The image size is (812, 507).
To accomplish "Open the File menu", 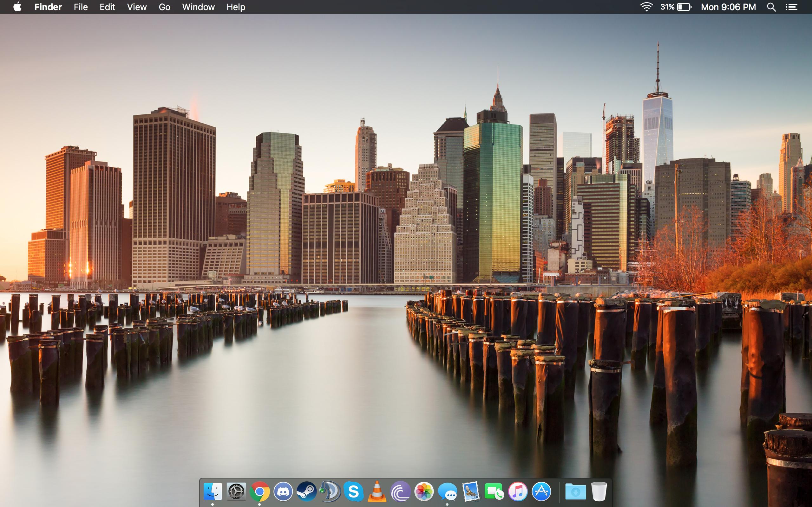I will (81, 7).
